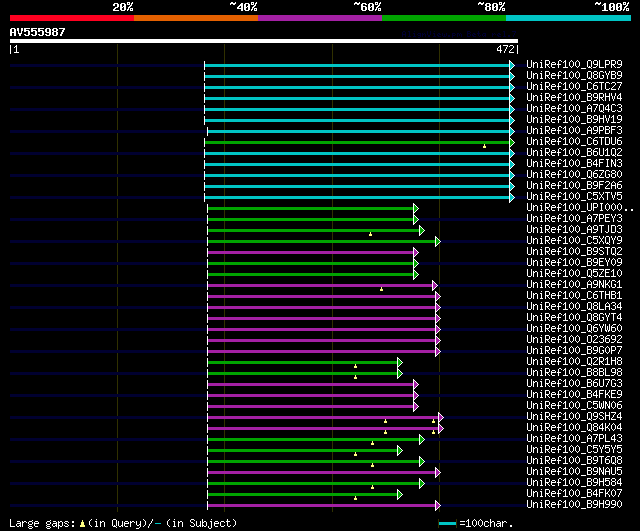Click the cyan ~100% legend segment

point(569,18)
